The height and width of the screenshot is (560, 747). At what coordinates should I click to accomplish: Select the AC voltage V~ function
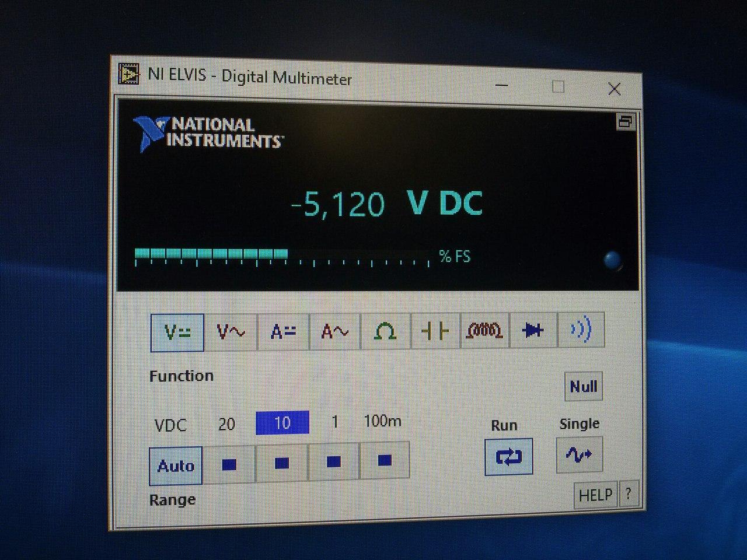[x=231, y=332]
